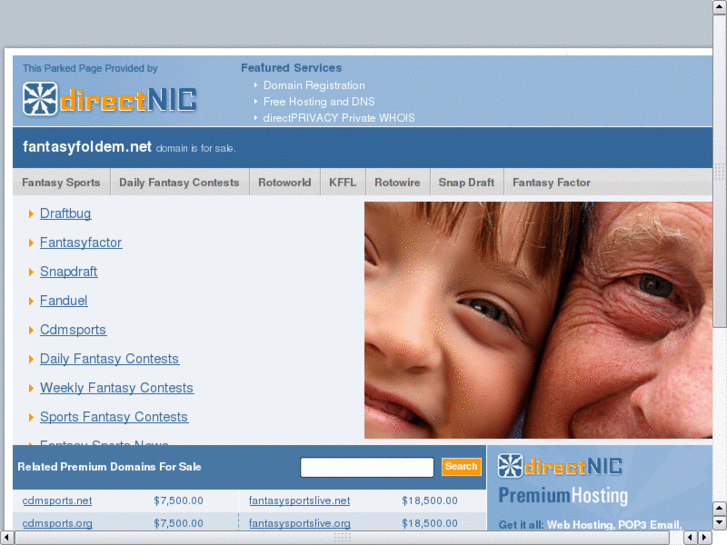
Task: Open the Snap Draft tab
Action: [x=466, y=182]
